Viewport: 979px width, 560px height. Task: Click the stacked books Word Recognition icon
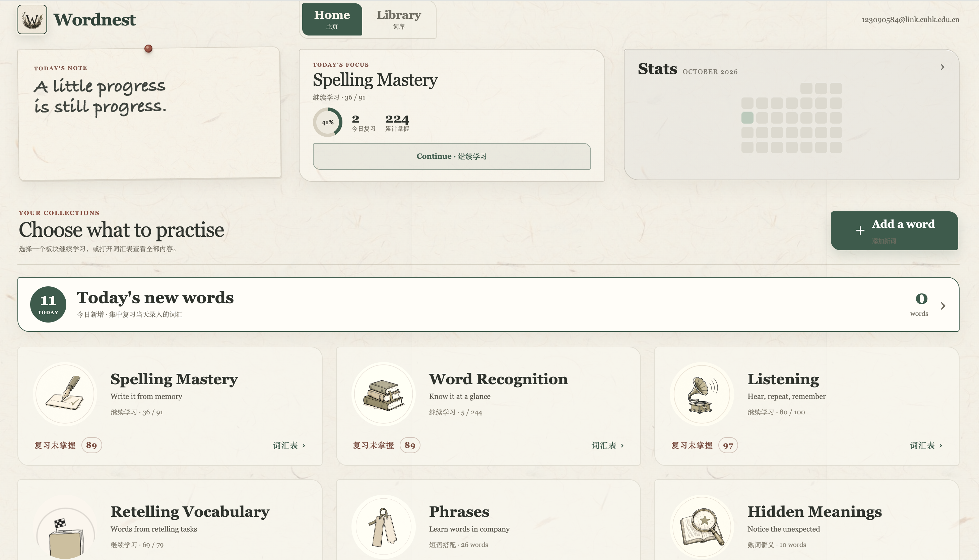(384, 394)
